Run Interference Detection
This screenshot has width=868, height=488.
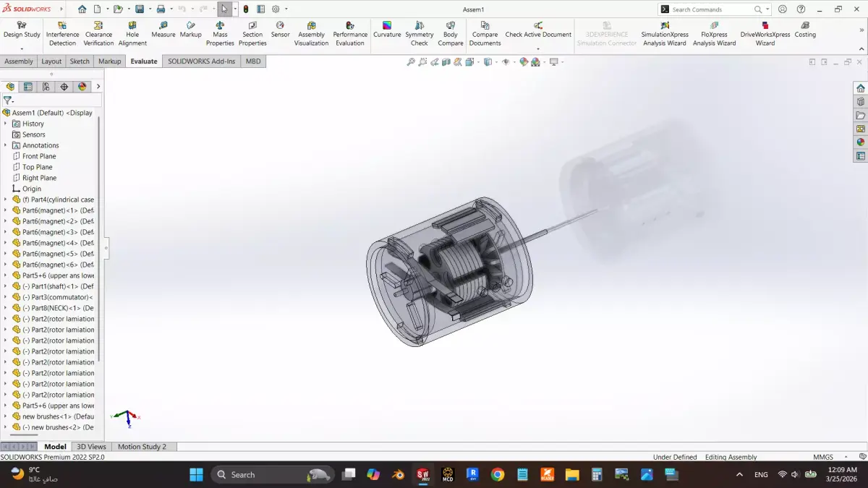pyautogui.click(x=62, y=34)
